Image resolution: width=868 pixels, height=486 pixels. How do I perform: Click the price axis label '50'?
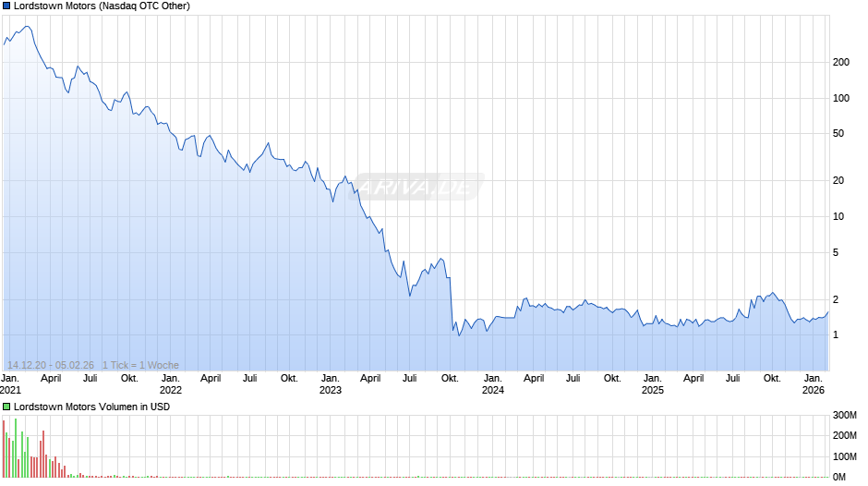point(838,134)
